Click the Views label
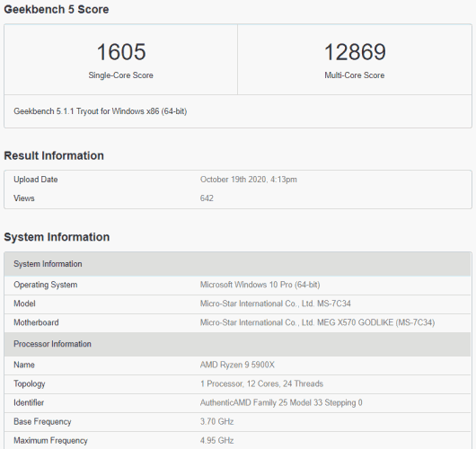The height and width of the screenshot is (449, 476). pyautogui.click(x=24, y=198)
